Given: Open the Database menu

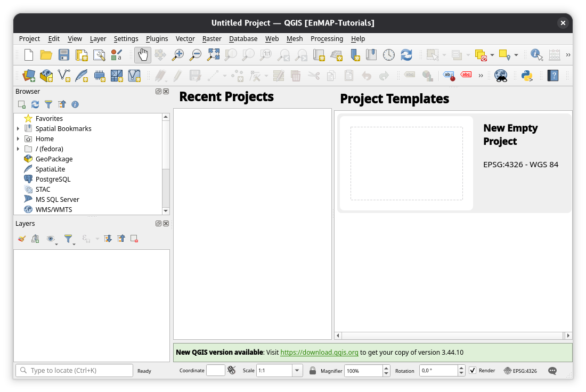Looking at the screenshot, I should (243, 38).
